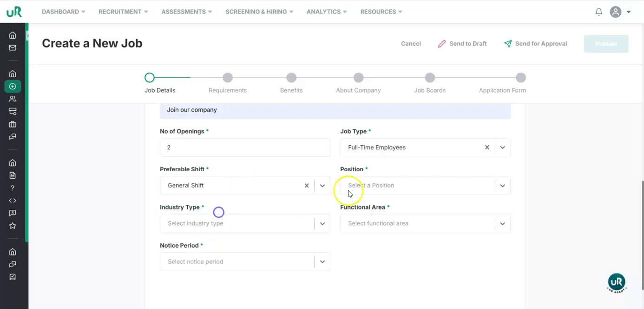Click the question mark help icon
Viewport: 644px width, 309px height.
[13, 188]
